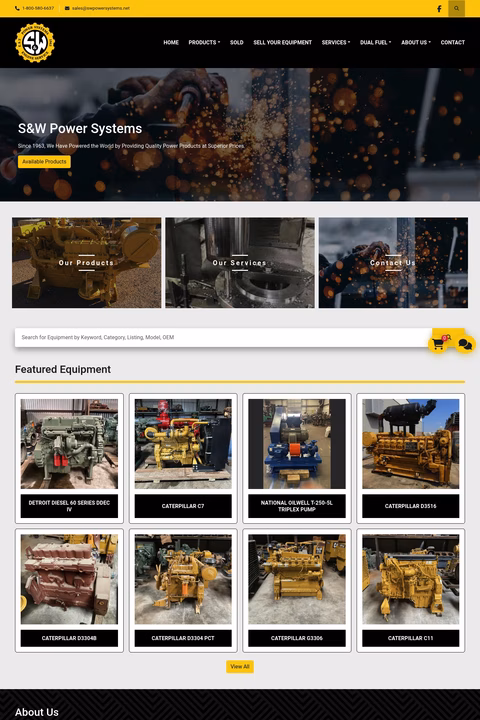Click the Featured Equipment heading
The image size is (480, 720).
click(63, 370)
